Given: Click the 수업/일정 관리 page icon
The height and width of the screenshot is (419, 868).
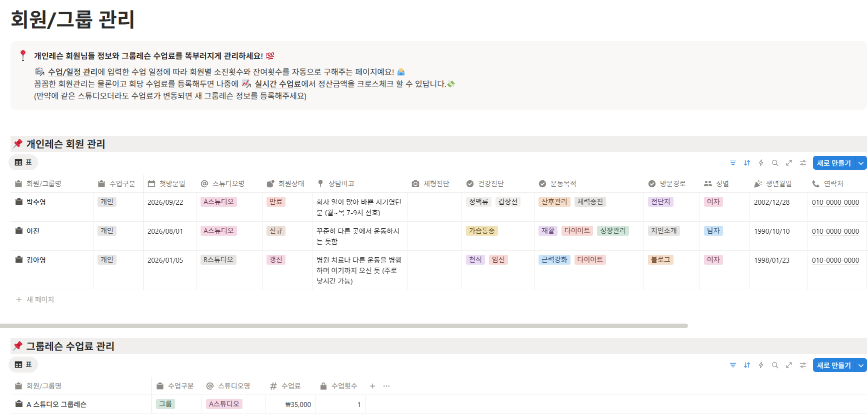Looking at the screenshot, I should [x=40, y=72].
